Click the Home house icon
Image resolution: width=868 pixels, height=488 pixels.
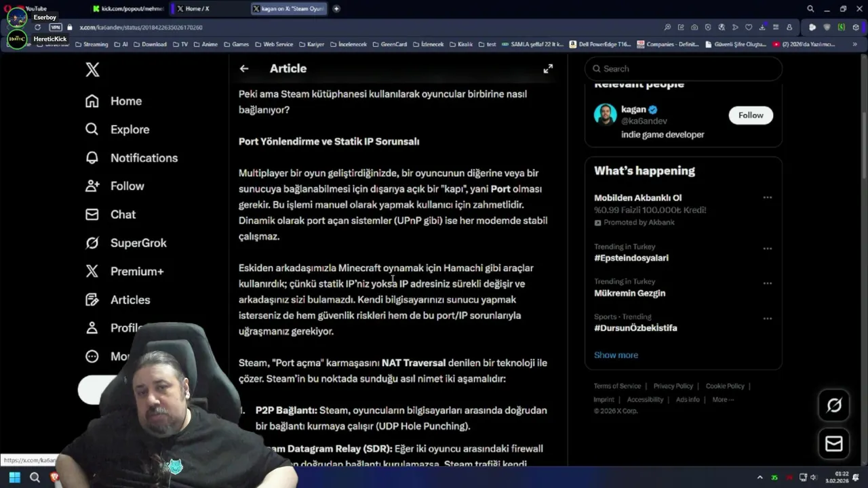click(92, 101)
